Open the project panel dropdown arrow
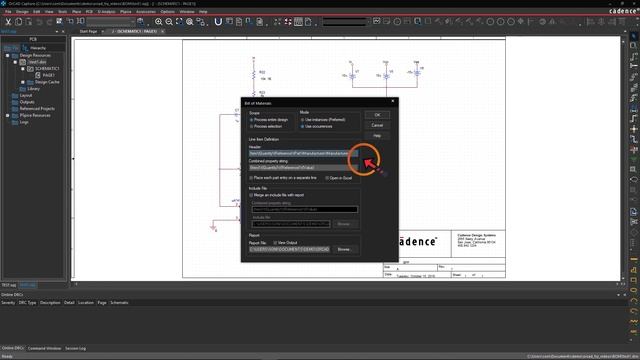The width and height of the screenshot is (640, 360). [57, 31]
